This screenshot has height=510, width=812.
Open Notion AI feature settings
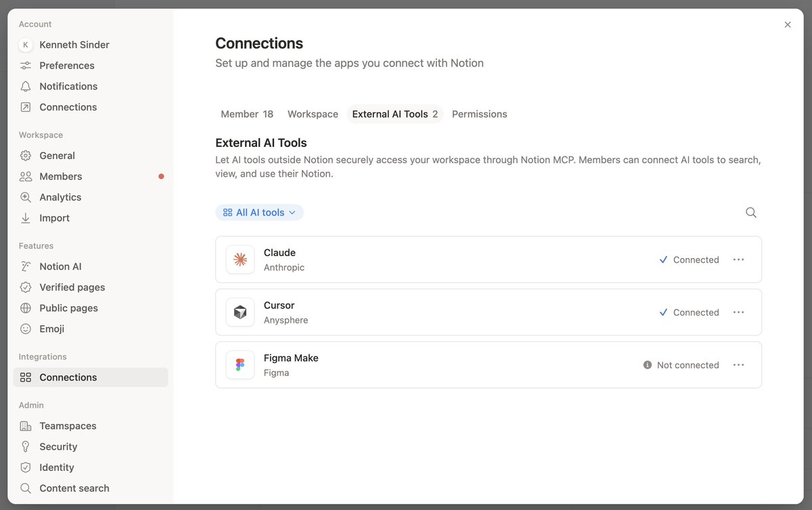pos(91,267)
